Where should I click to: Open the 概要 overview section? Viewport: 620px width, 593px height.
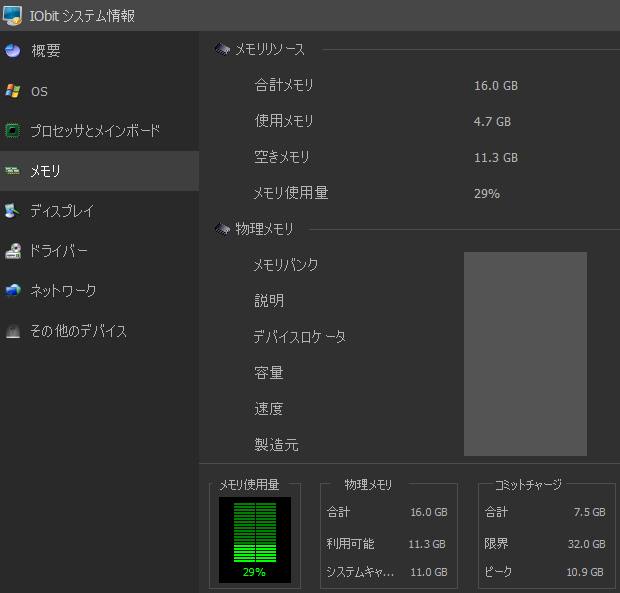(46, 51)
